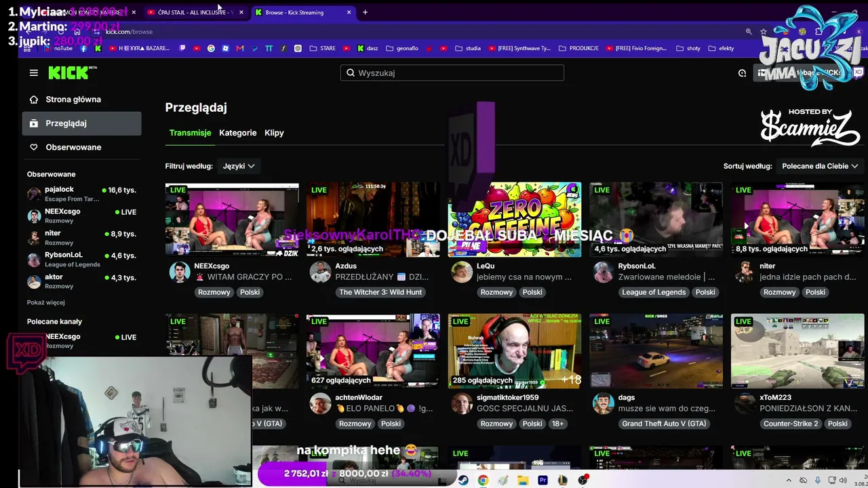Screen dimensions: 868x488
Task: Open the shoty bookmarks folder
Action: tap(688, 48)
